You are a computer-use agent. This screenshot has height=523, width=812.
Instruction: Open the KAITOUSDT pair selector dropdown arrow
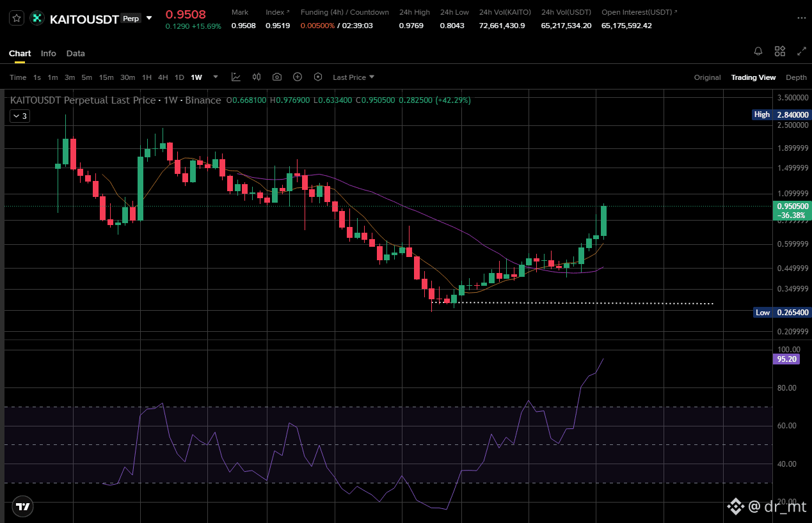click(149, 18)
